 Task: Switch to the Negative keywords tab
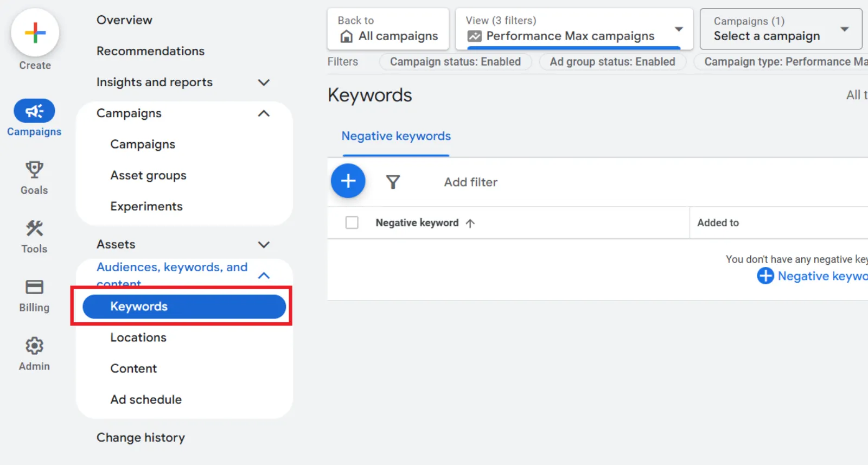point(396,136)
